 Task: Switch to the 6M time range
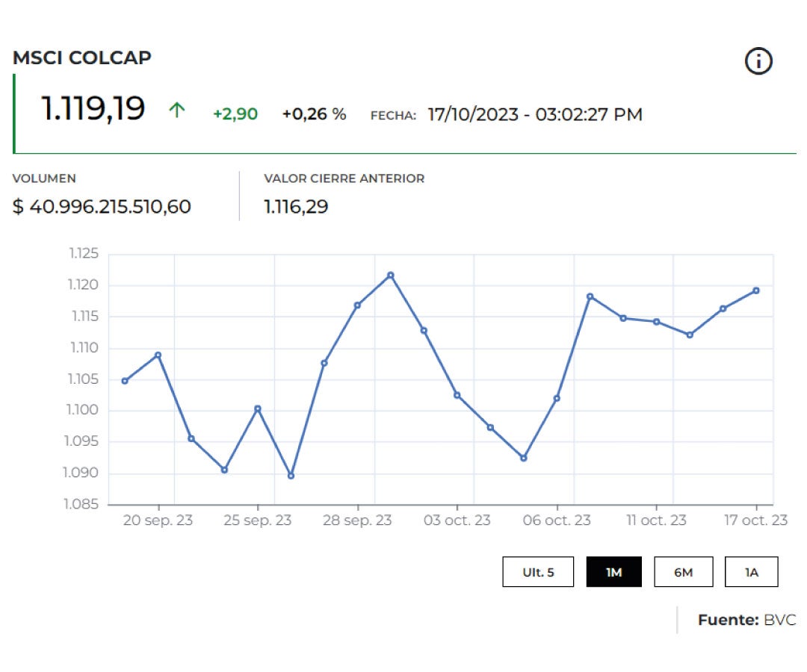pos(684,571)
